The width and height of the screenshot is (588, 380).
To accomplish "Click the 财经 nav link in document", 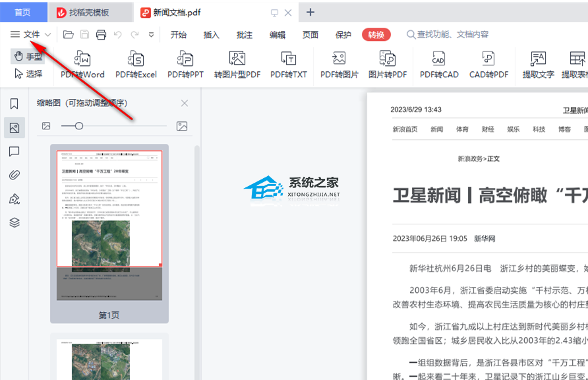I will [488, 129].
